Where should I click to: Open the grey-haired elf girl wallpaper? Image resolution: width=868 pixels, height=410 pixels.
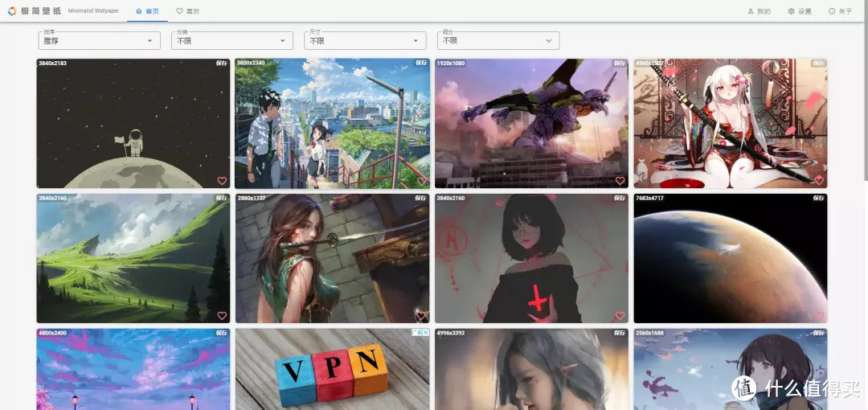coord(531,369)
